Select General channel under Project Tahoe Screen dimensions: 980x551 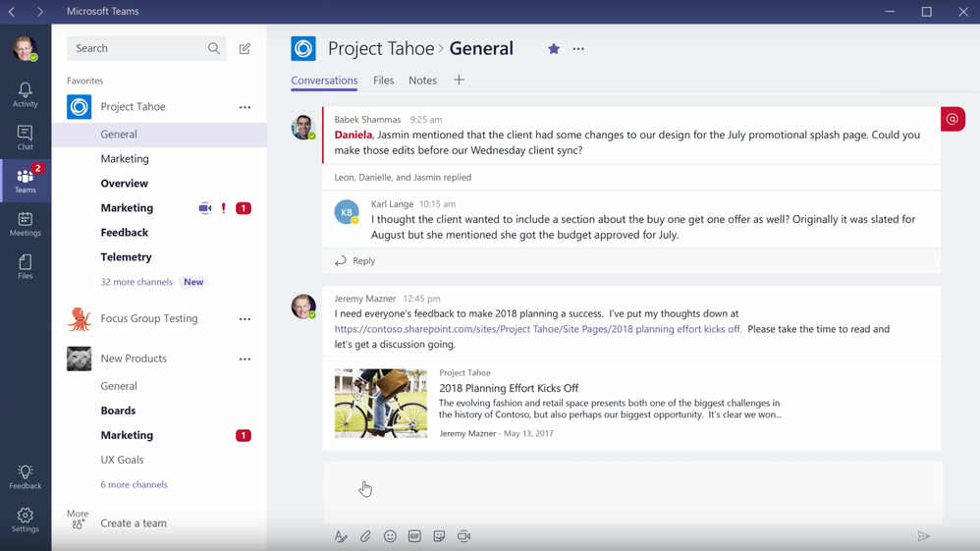[x=159, y=135]
